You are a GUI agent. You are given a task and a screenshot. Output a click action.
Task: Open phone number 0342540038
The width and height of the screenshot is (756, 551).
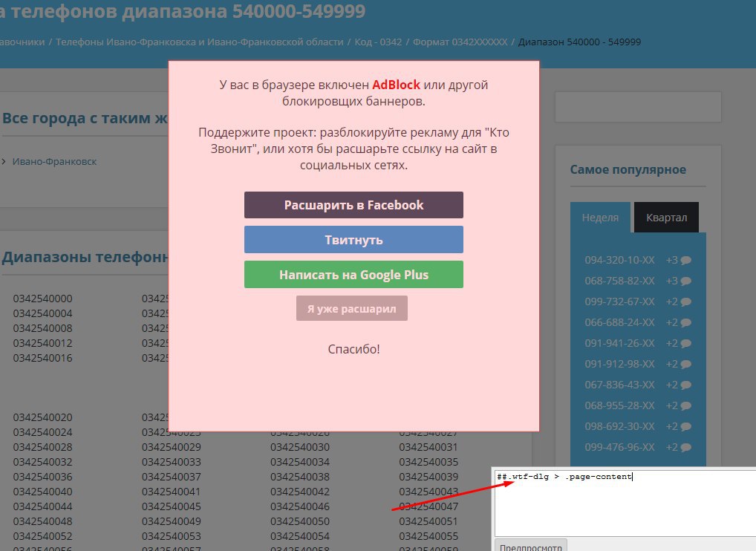pos(300,477)
